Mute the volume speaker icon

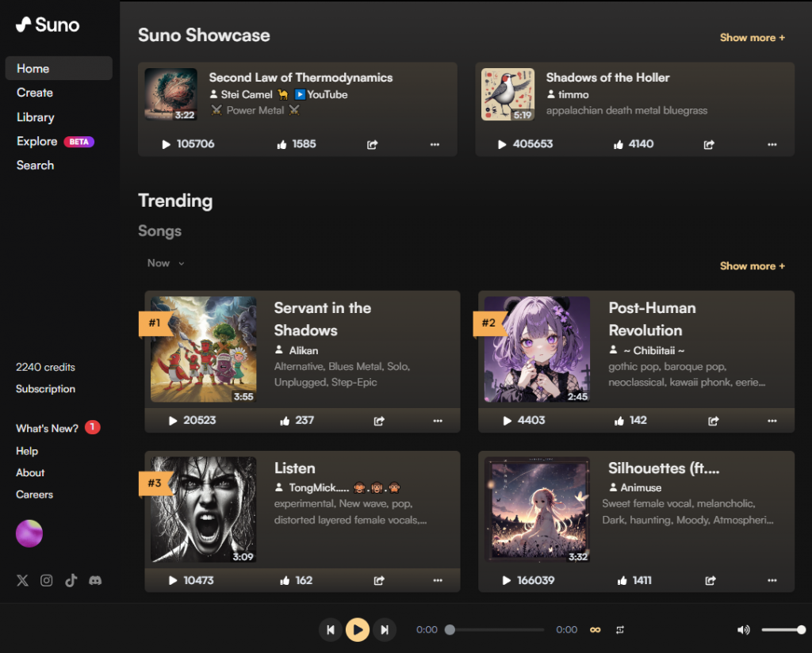pyautogui.click(x=743, y=630)
